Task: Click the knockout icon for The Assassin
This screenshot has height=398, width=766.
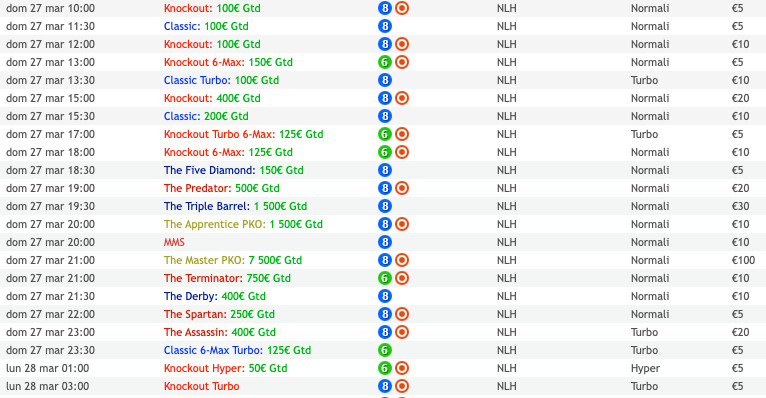Action: click(x=402, y=332)
